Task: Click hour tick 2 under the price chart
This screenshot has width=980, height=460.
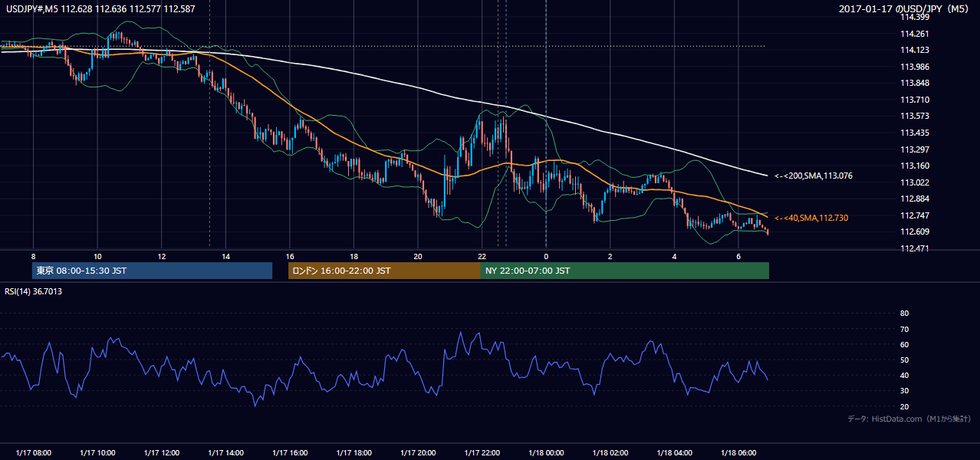Action: [x=610, y=256]
